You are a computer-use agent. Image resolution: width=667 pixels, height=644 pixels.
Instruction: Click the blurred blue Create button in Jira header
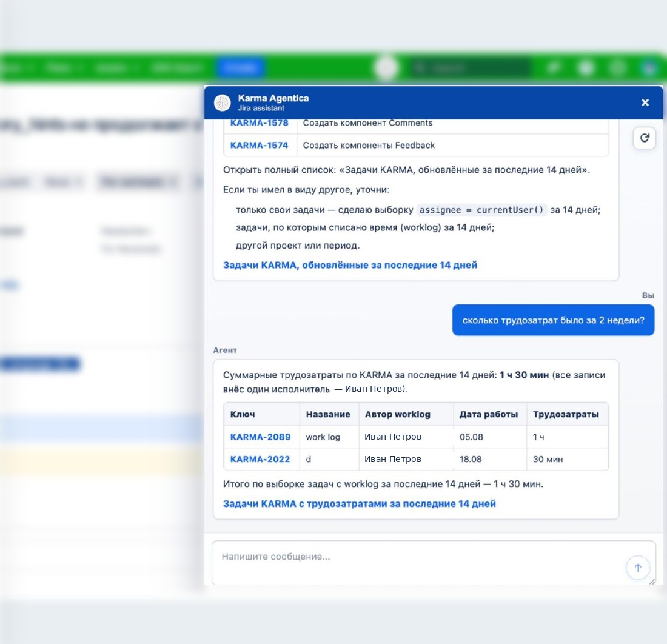pyautogui.click(x=241, y=68)
